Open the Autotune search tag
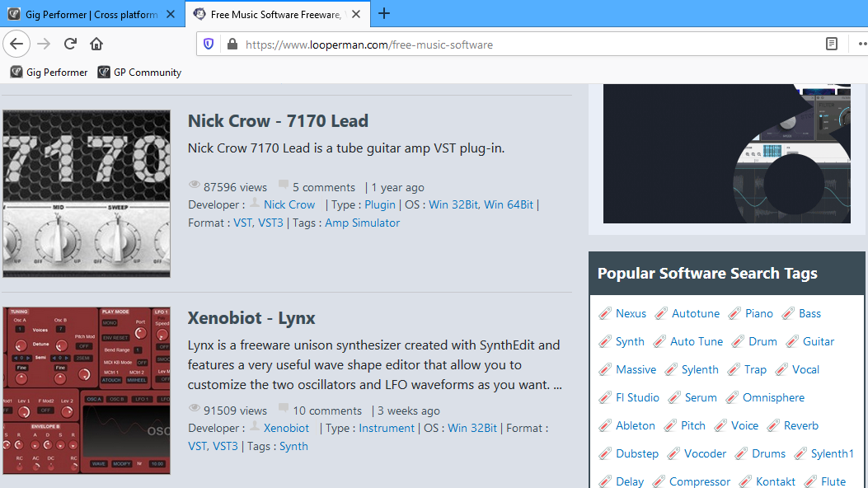 pos(696,314)
